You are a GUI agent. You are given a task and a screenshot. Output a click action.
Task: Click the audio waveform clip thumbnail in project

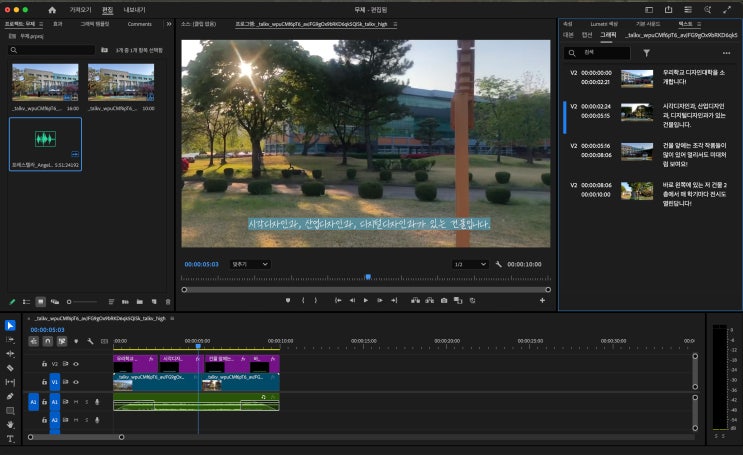[x=45, y=140]
